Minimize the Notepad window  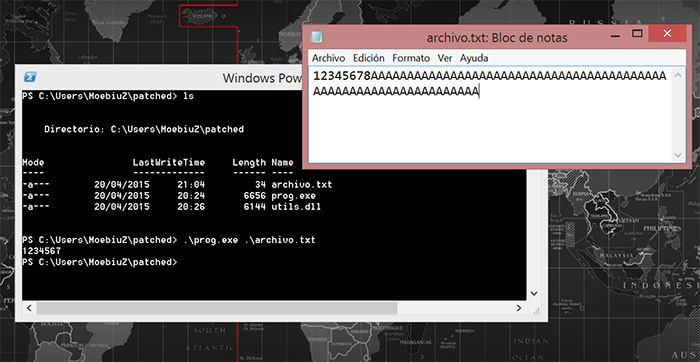614,35
